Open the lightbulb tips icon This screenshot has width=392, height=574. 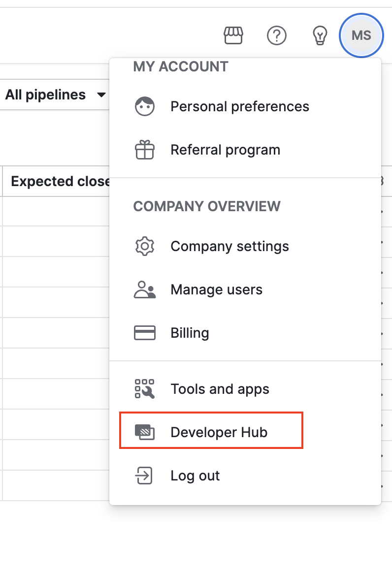click(320, 35)
